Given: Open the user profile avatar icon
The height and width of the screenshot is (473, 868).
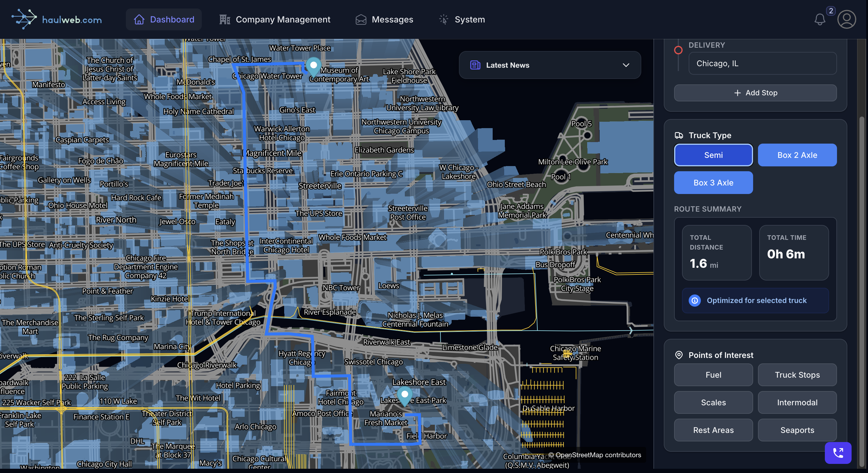Looking at the screenshot, I should 846,19.
